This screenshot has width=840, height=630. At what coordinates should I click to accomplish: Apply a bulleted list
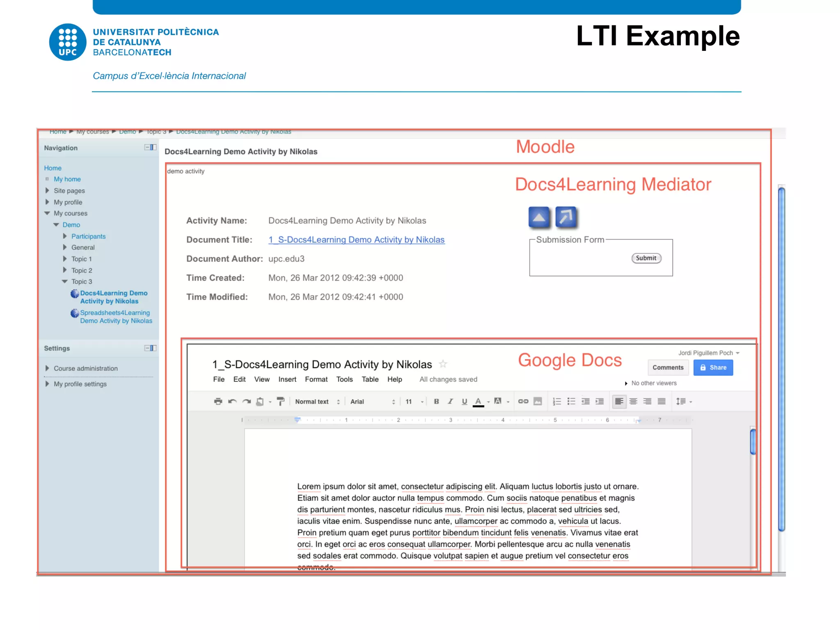571,402
